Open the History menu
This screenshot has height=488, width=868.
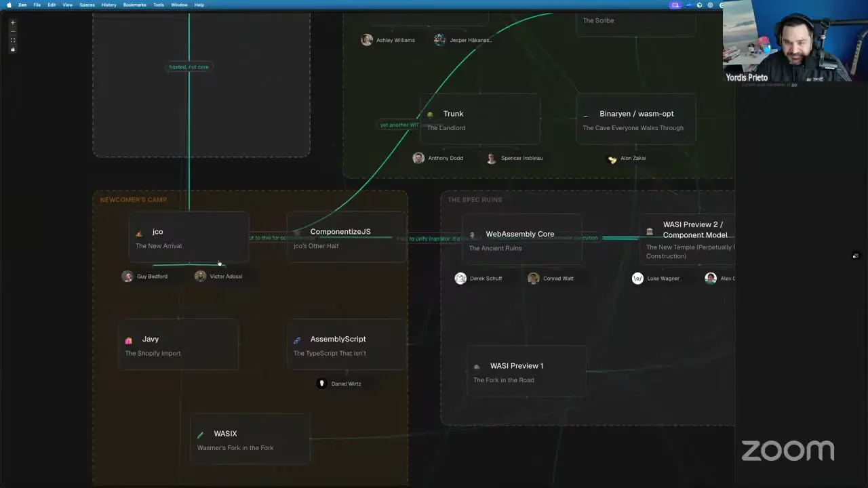pyautogui.click(x=108, y=5)
